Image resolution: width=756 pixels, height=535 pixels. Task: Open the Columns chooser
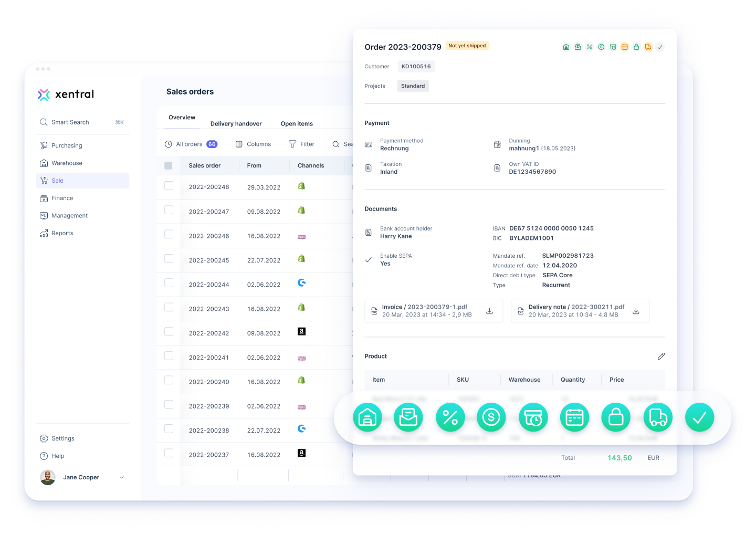point(253,144)
